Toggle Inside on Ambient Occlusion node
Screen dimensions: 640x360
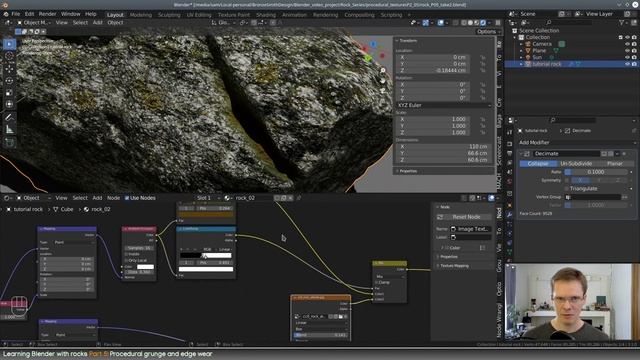click(x=126, y=254)
